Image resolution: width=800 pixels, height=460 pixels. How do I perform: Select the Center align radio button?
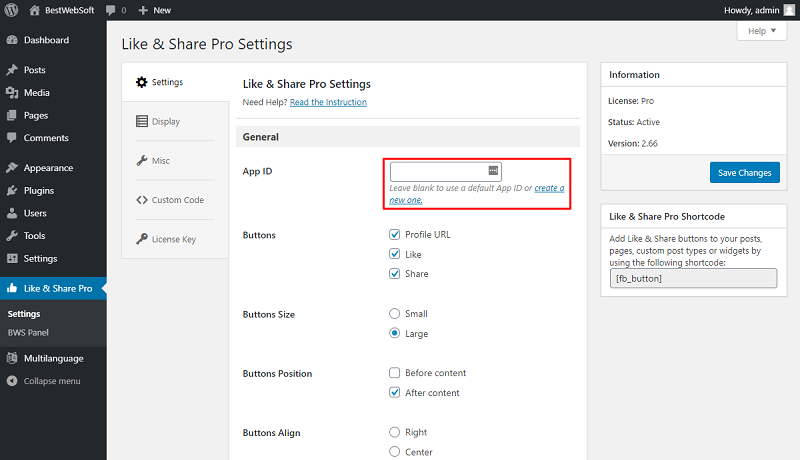[394, 452]
